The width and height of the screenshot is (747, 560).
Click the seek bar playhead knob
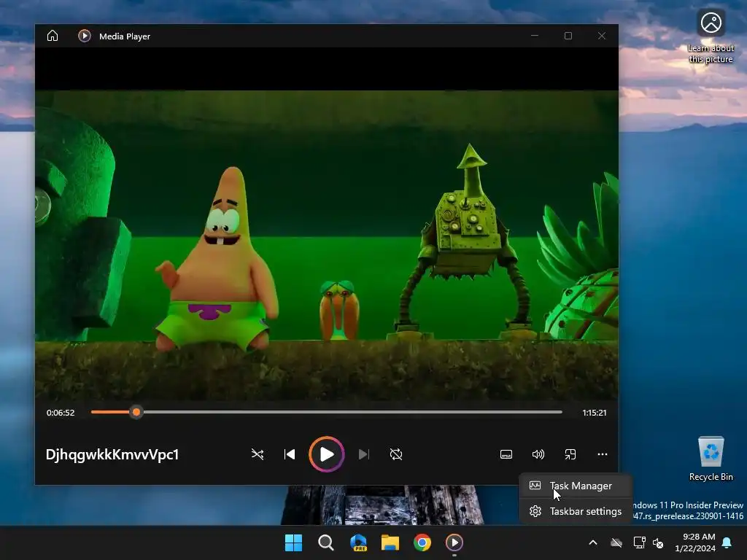coord(136,412)
